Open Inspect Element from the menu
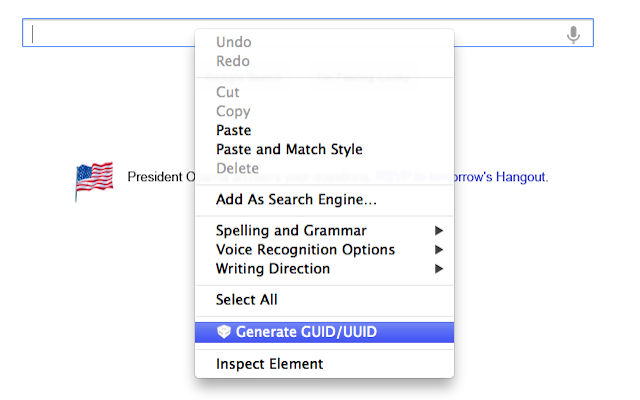Image resolution: width=640 pixels, height=400 pixels. [x=269, y=364]
